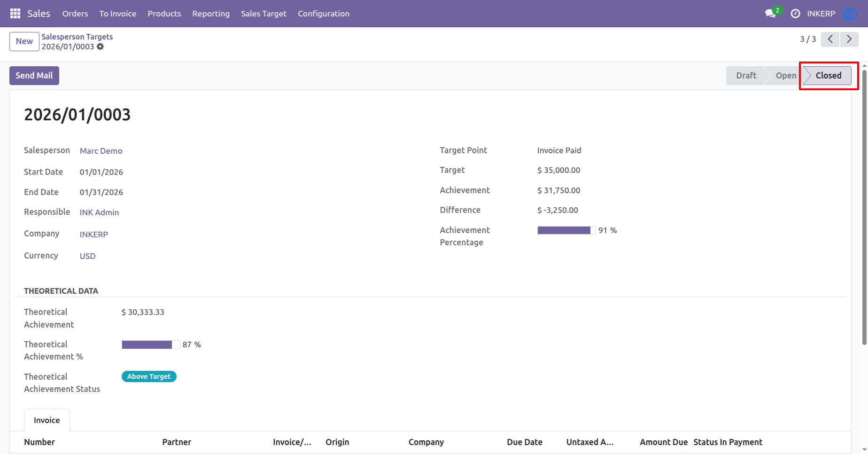The width and height of the screenshot is (868, 454).
Task: Open the Products menu
Action: (x=164, y=14)
